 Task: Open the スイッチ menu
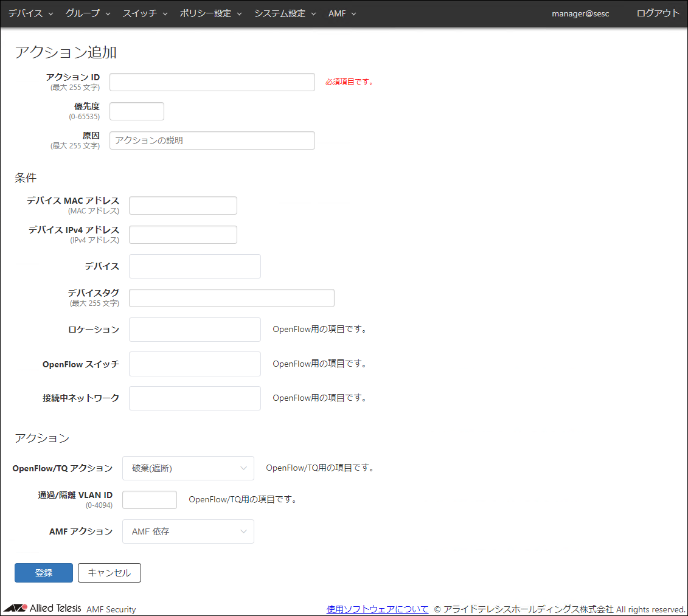(x=145, y=13)
